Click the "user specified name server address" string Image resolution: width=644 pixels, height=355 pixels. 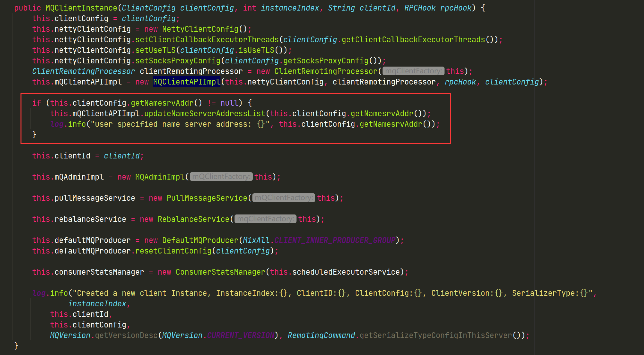180,124
